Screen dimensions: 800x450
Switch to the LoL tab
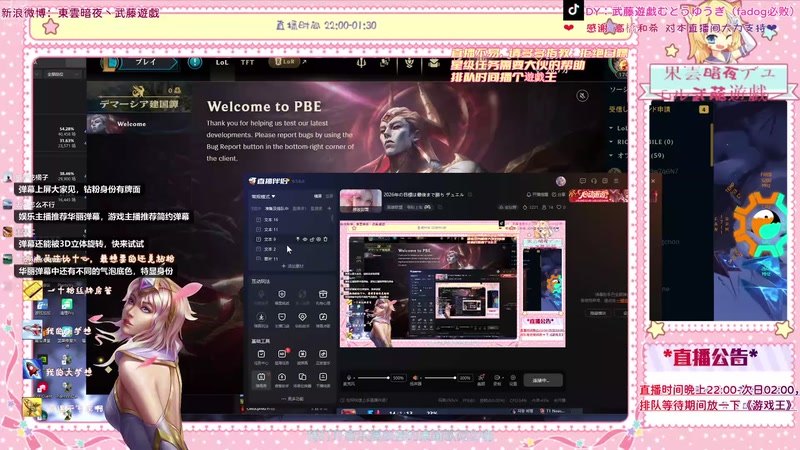(x=222, y=62)
